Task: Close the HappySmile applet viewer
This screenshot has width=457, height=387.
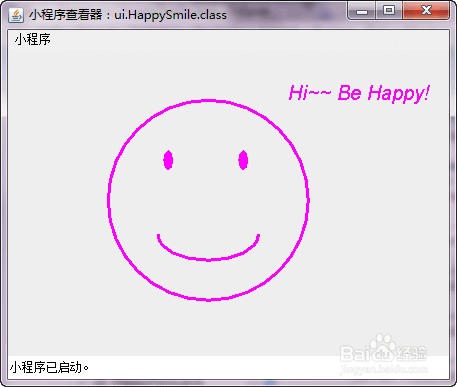Action: pyautogui.click(x=426, y=11)
